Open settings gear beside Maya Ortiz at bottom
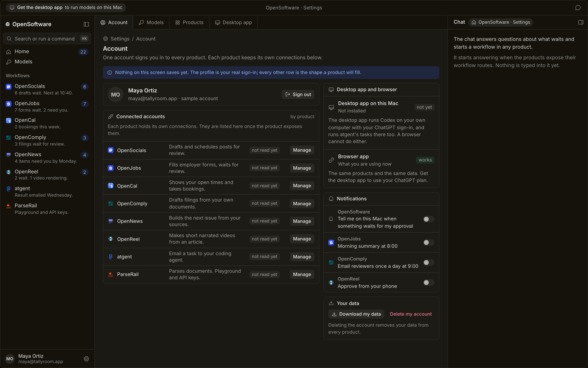 click(86, 359)
